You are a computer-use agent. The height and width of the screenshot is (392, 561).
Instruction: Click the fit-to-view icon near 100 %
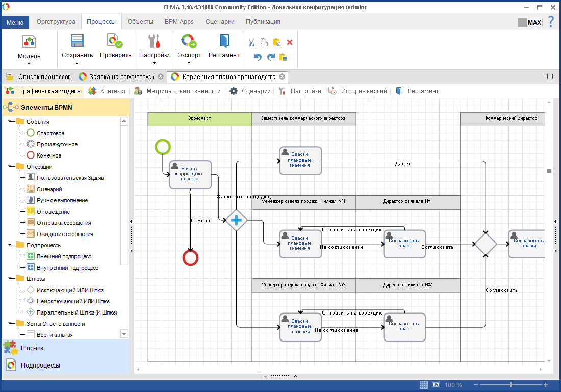tap(436, 385)
